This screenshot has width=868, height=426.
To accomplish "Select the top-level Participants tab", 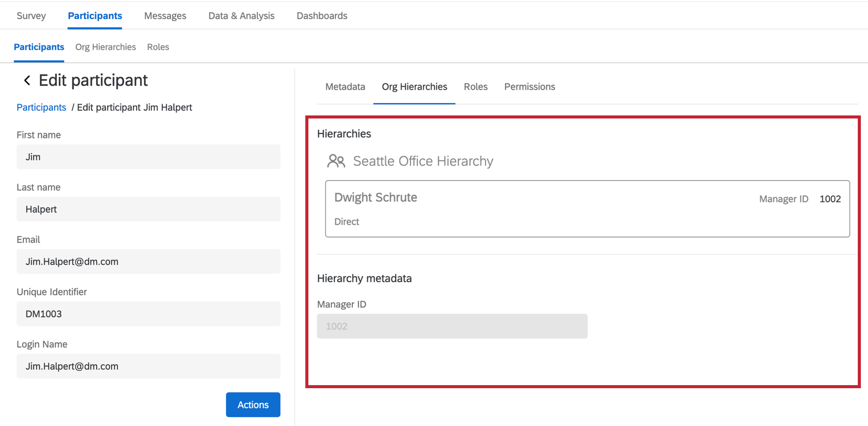I will pos(95,16).
